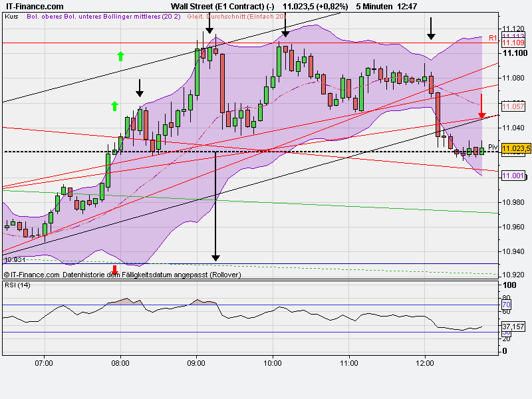Open the 5 Minuten timeframe selector

pyautogui.click(x=374, y=5)
